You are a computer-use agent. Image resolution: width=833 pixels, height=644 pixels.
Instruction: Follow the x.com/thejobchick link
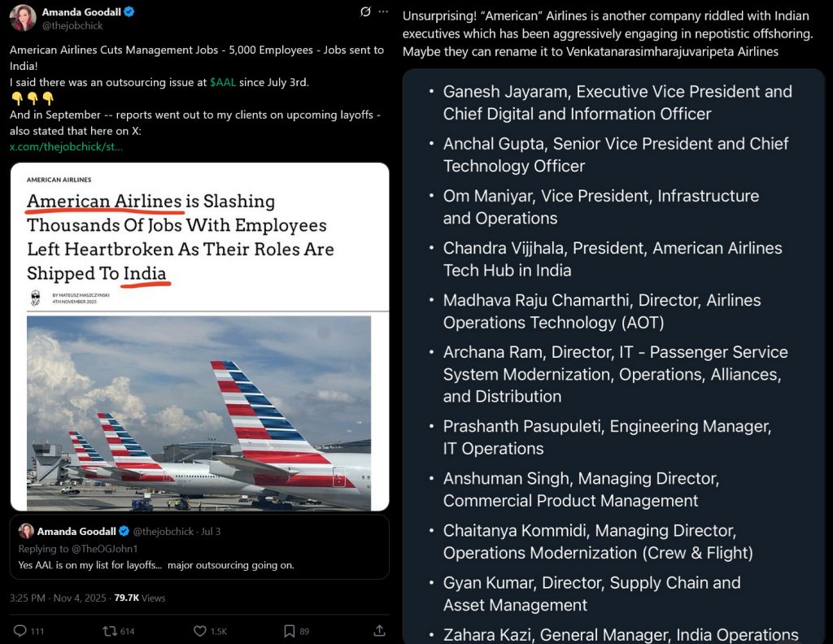click(x=67, y=146)
